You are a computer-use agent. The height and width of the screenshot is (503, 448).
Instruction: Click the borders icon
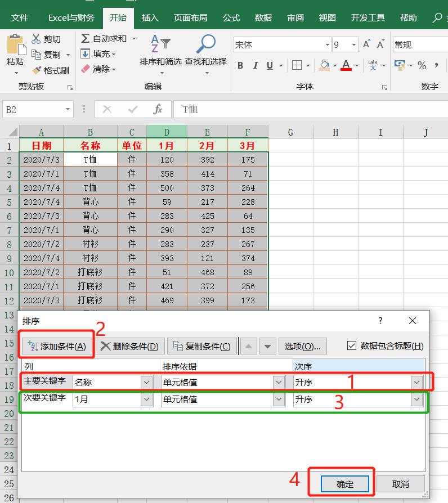297,65
